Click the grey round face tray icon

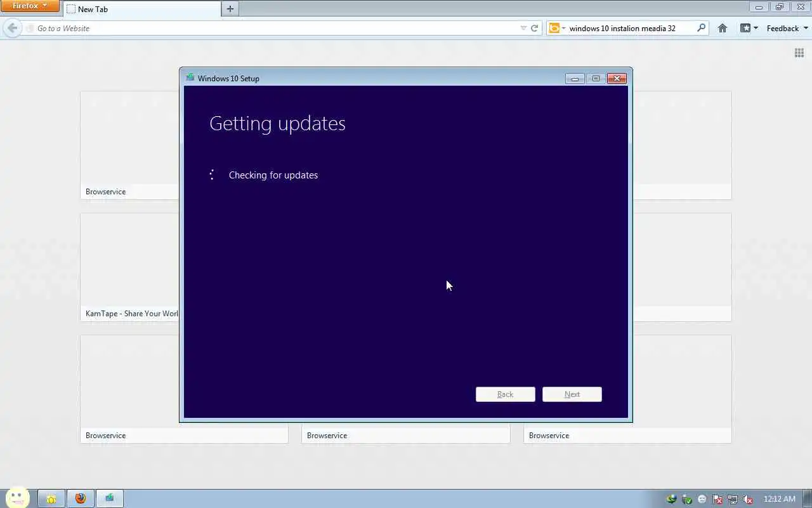[702, 499]
